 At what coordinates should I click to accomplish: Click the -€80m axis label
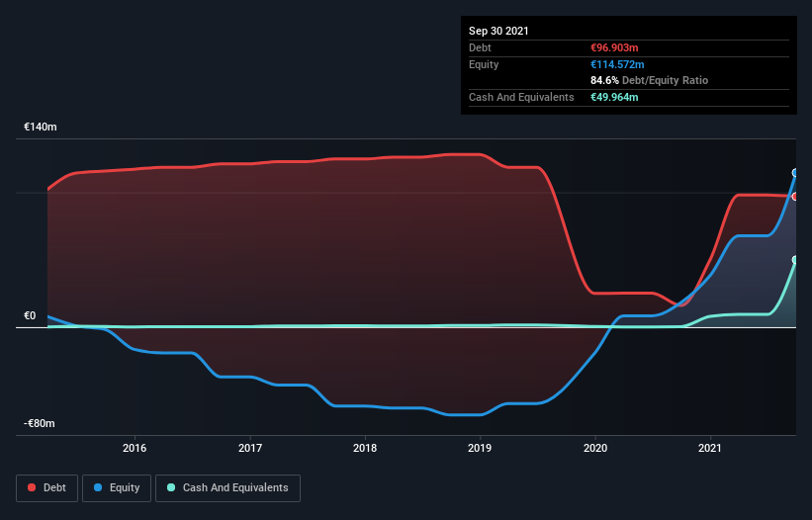click(x=40, y=423)
